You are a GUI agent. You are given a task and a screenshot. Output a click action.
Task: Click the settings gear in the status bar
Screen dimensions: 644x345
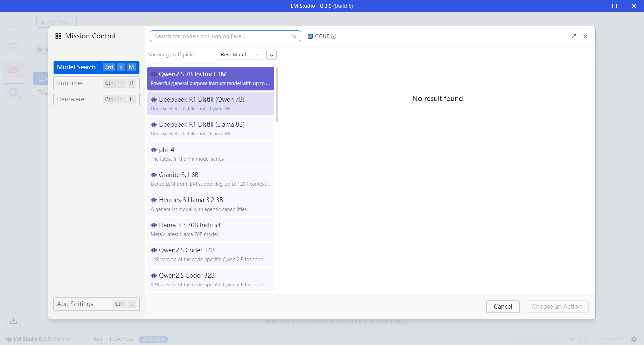click(x=634, y=339)
